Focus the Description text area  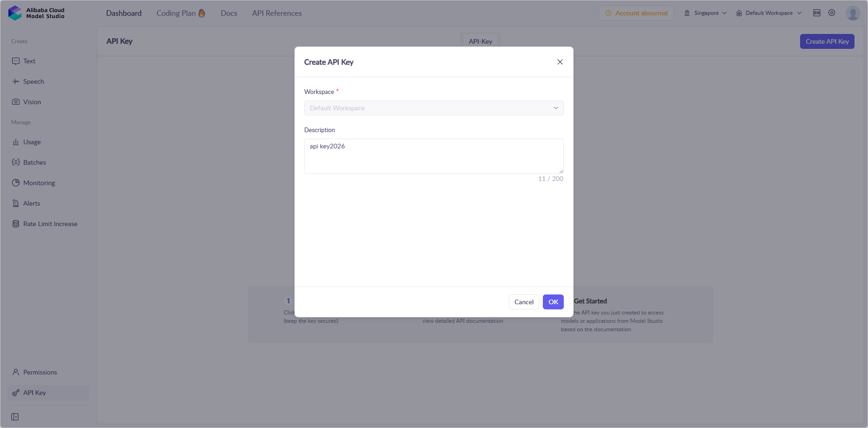pyautogui.click(x=434, y=156)
